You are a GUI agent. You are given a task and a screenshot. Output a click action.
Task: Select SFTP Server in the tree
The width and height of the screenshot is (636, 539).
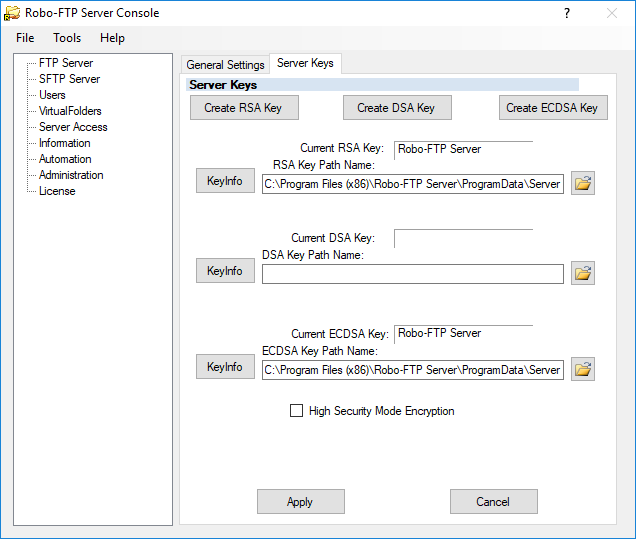point(69,79)
